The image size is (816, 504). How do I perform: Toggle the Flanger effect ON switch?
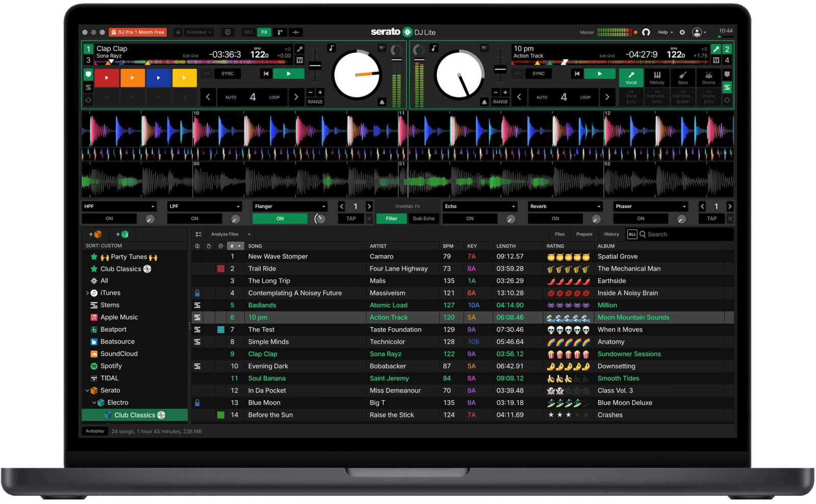click(279, 218)
